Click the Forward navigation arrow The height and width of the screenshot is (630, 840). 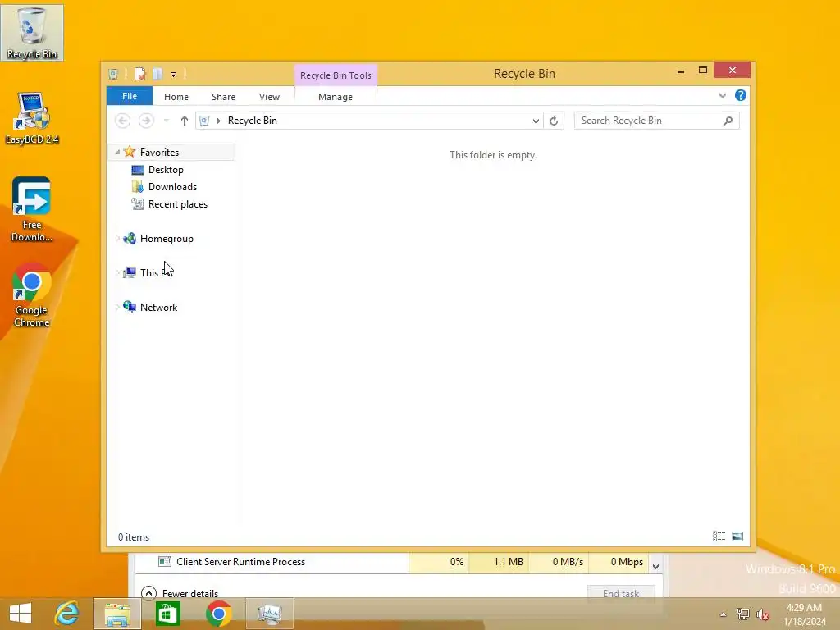(146, 121)
